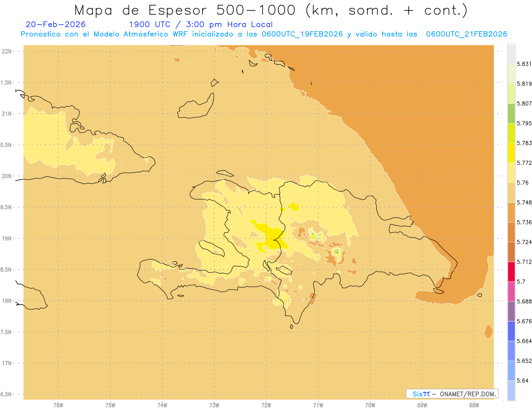532x411 pixels.
Task: Click the legend value 5.676
Action: coord(524,321)
